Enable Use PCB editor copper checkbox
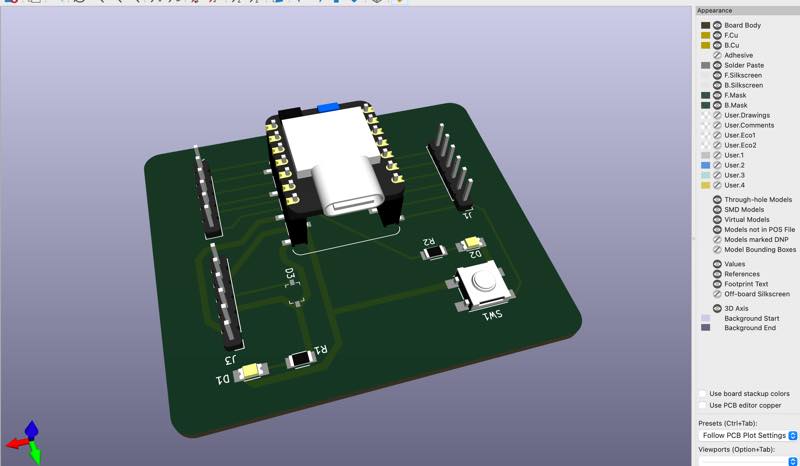Screen dimensions: 800x466 (703, 405)
